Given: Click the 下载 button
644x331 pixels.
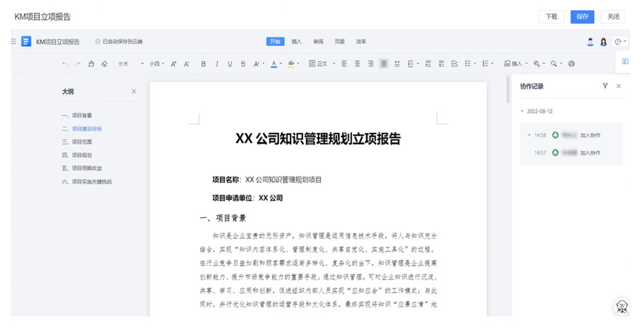Looking at the screenshot, I should (551, 17).
